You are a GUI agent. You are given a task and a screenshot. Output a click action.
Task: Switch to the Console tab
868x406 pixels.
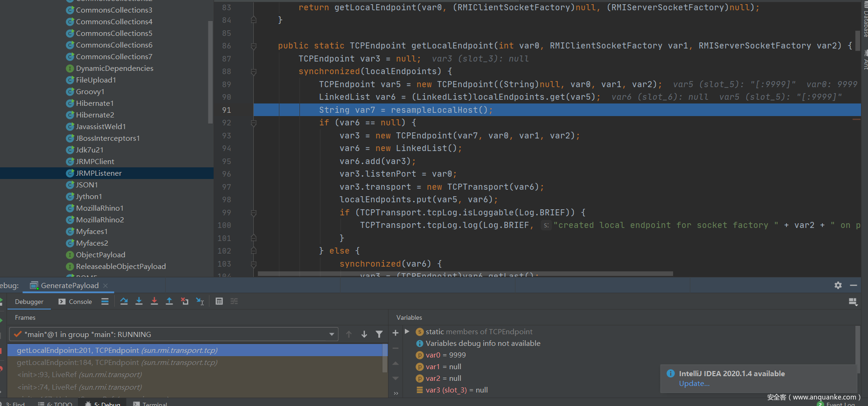tap(75, 302)
